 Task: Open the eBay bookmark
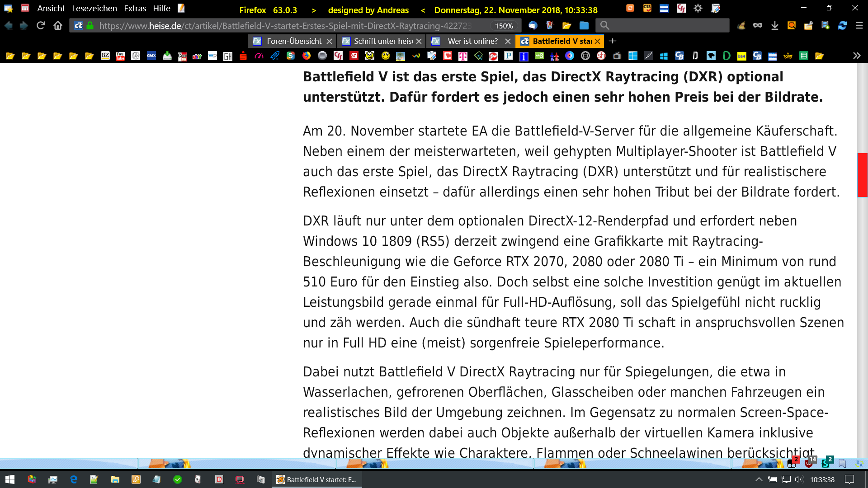197,56
